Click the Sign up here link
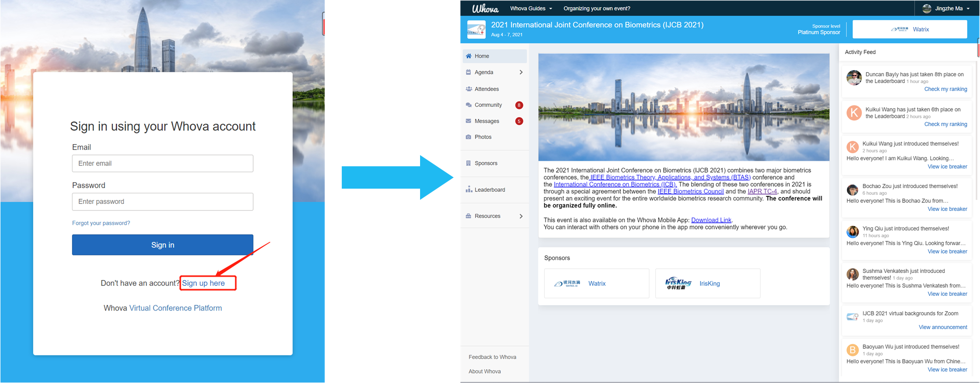 click(203, 283)
